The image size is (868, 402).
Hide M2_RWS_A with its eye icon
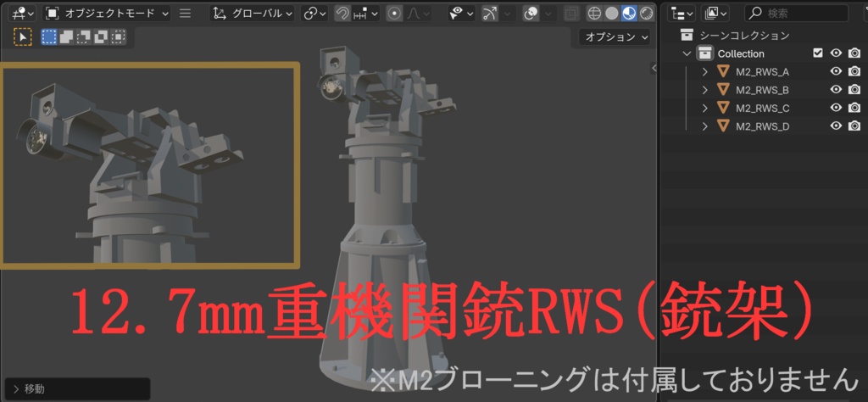836,71
